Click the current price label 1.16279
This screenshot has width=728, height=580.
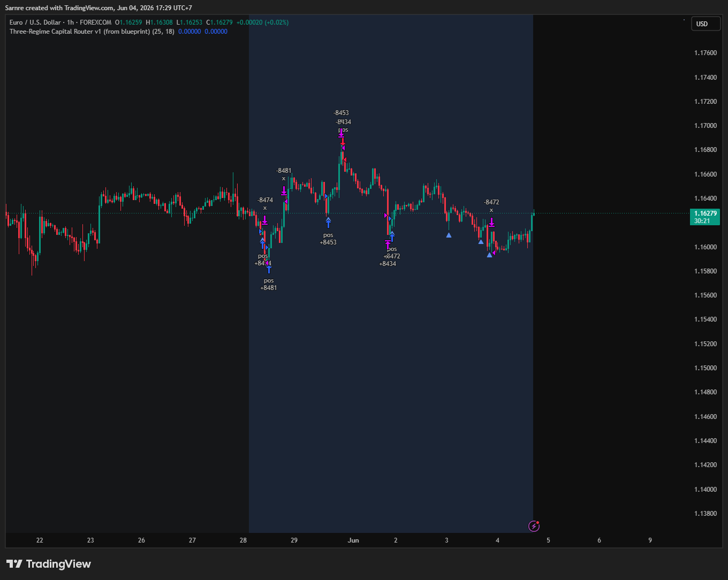point(705,213)
